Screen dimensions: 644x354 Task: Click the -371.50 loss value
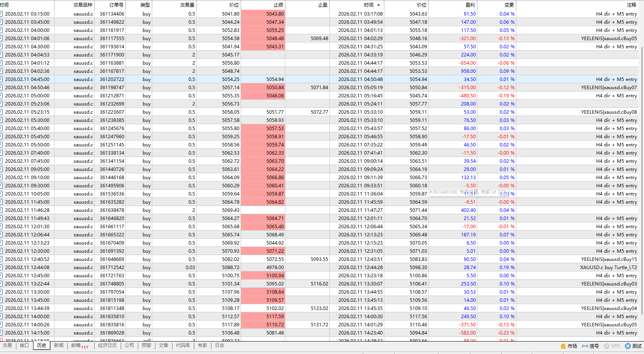(x=467, y=324)
